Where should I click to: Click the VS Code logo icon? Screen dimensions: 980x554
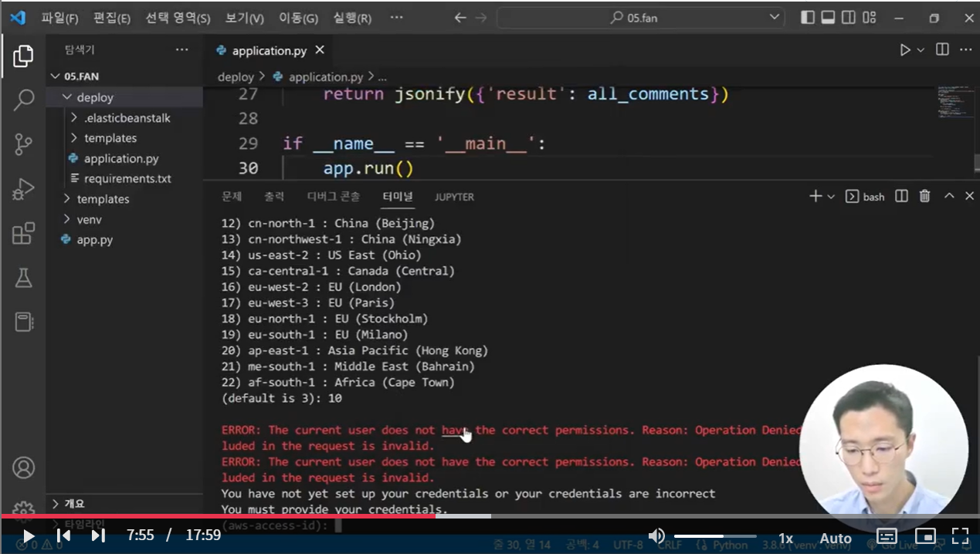tap(19, 17)
